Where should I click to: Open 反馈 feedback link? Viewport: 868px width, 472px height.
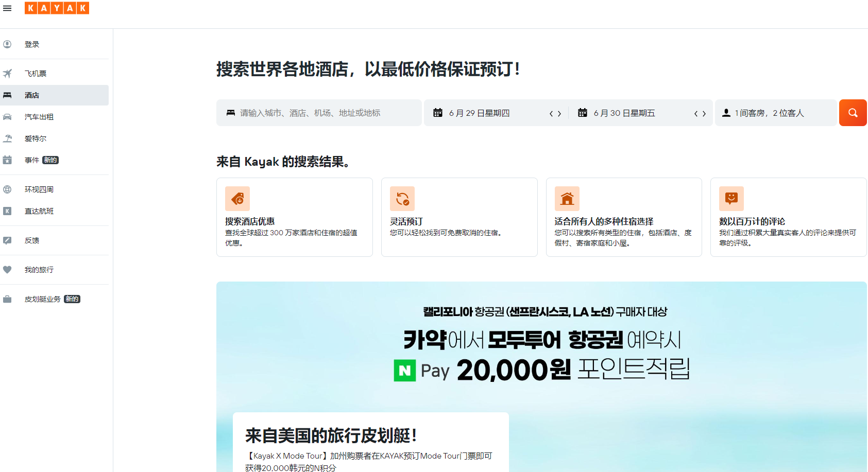pyautogui.click(x=54, y=240)
